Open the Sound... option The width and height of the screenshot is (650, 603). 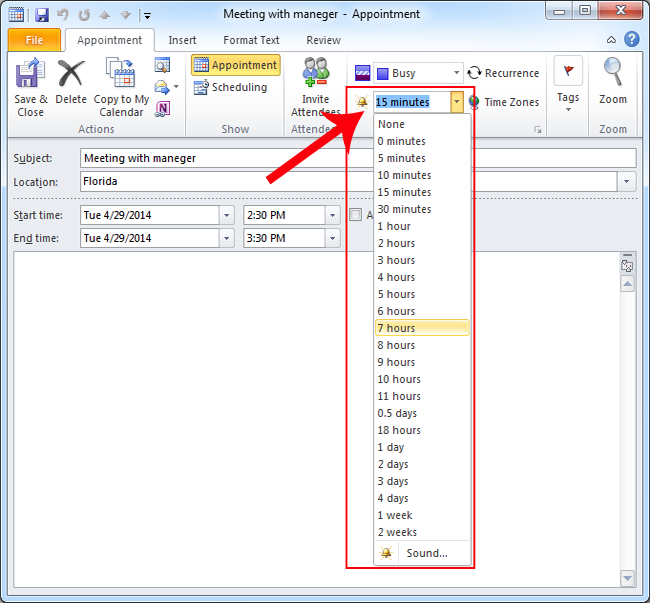pos(422,553)
